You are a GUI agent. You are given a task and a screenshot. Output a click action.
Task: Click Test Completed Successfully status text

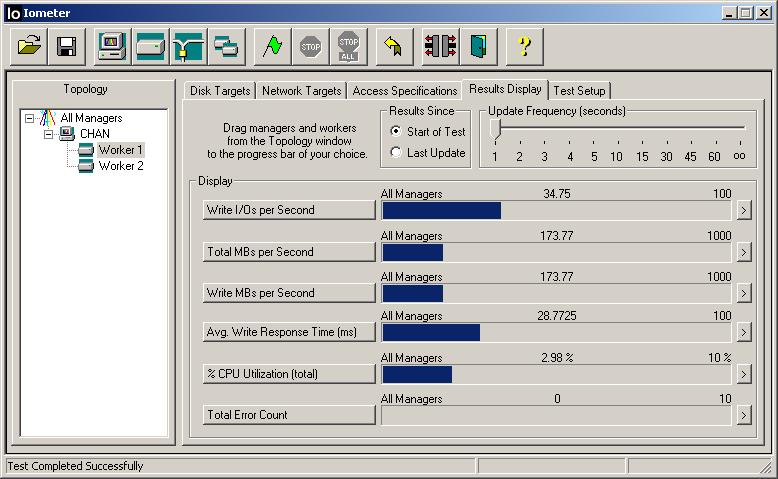pos(75,466)
